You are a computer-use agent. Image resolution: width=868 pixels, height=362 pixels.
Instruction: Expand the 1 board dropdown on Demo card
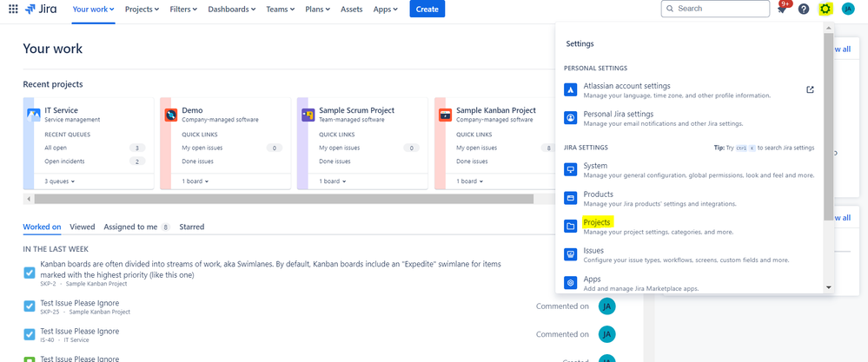(x=195, y=181)
